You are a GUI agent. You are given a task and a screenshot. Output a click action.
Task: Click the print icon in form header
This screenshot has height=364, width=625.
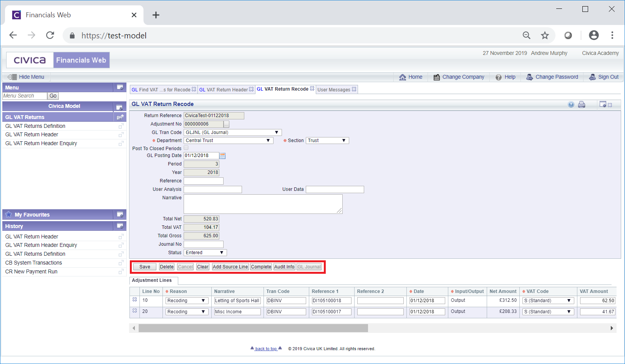[582, 104]
